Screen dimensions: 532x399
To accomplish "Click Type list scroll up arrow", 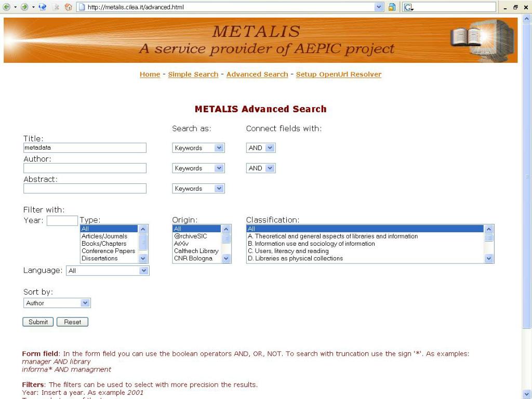I will 143,229.
